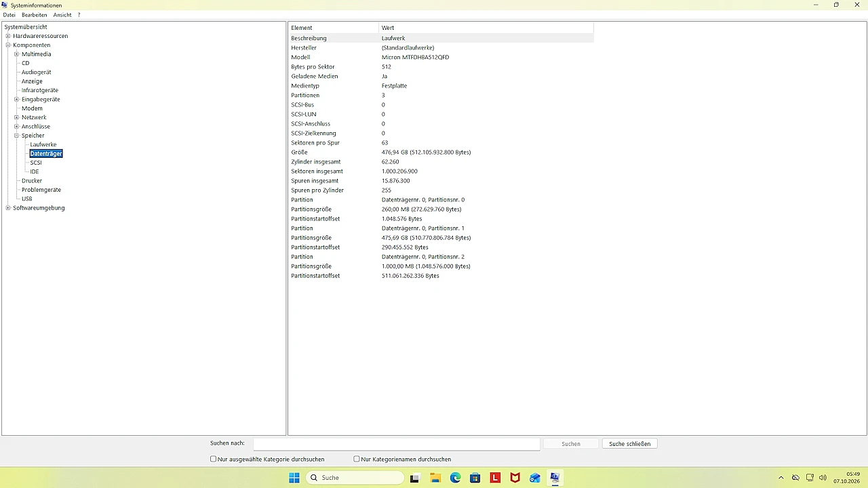Screen dimensions: 868x488
Task: Expand the Hardwareressourcen tree node
Action: click(x=8, y=36)
